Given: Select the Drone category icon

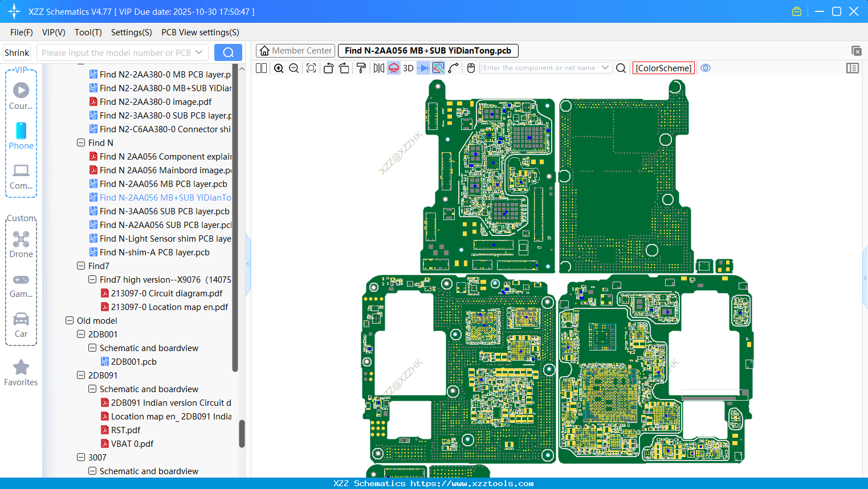Looking at the screenshot, I should click(21, 239).
